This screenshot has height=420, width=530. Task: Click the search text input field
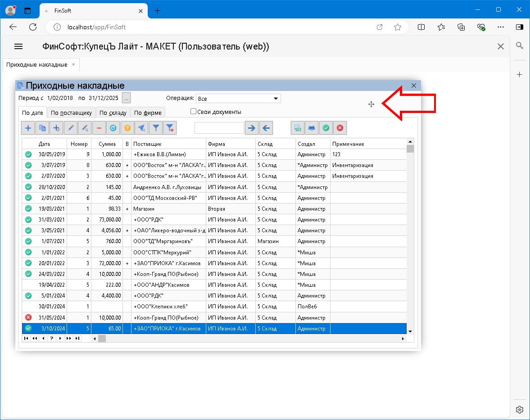[x=219, y=128]
